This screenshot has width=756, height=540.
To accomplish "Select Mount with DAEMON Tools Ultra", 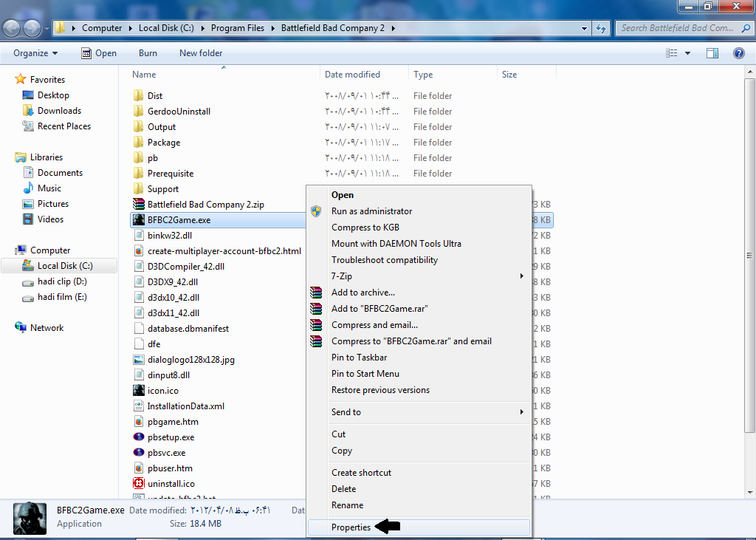I will [419, 243].
